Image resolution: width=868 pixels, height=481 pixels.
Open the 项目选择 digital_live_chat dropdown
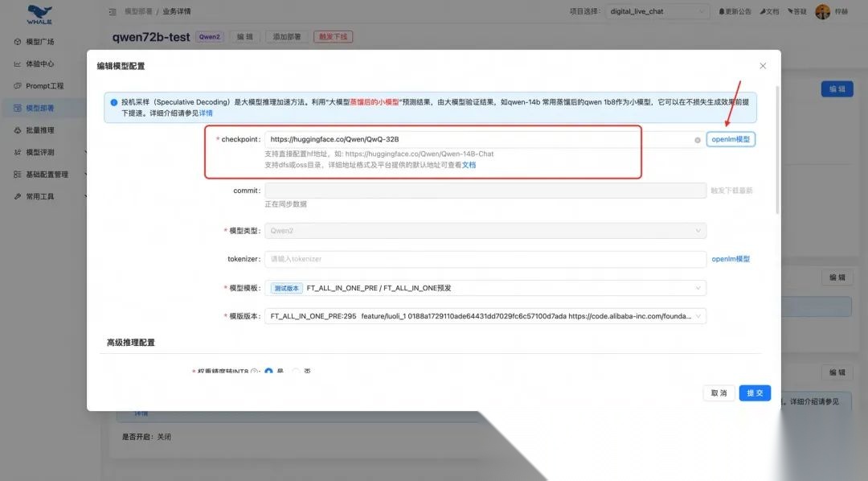point(657,11)
